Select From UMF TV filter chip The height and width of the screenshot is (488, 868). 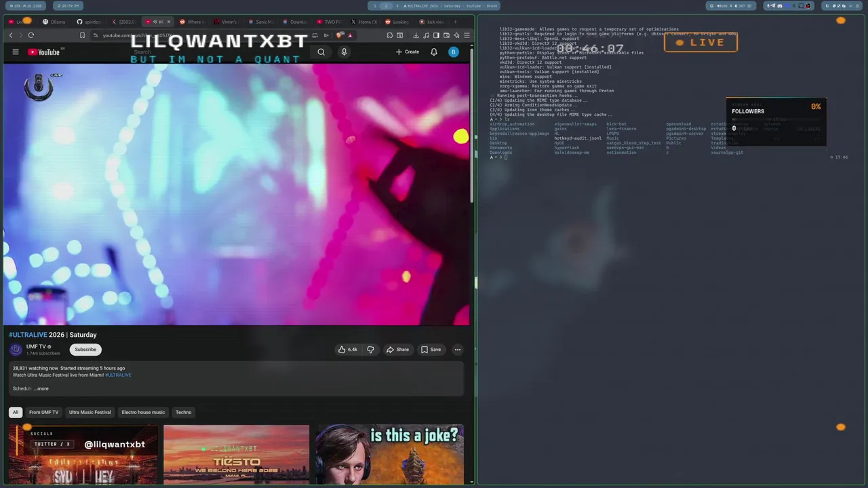point(43,412)
